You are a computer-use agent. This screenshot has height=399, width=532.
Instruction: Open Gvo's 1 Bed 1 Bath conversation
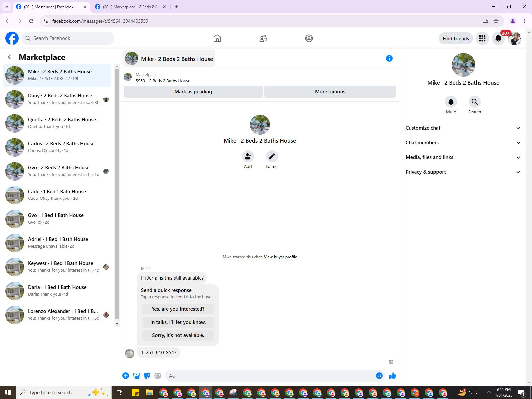click(x=57, y=219)
